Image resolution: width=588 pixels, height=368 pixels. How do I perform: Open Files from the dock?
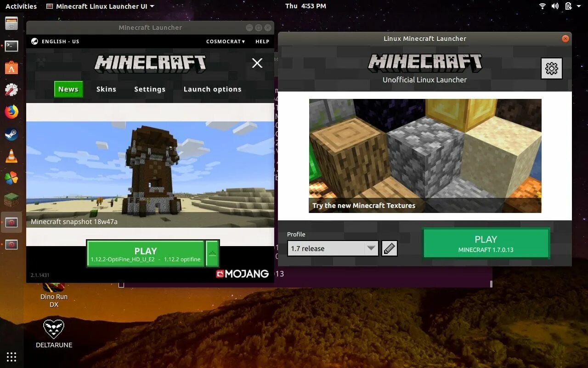point(11,23)
